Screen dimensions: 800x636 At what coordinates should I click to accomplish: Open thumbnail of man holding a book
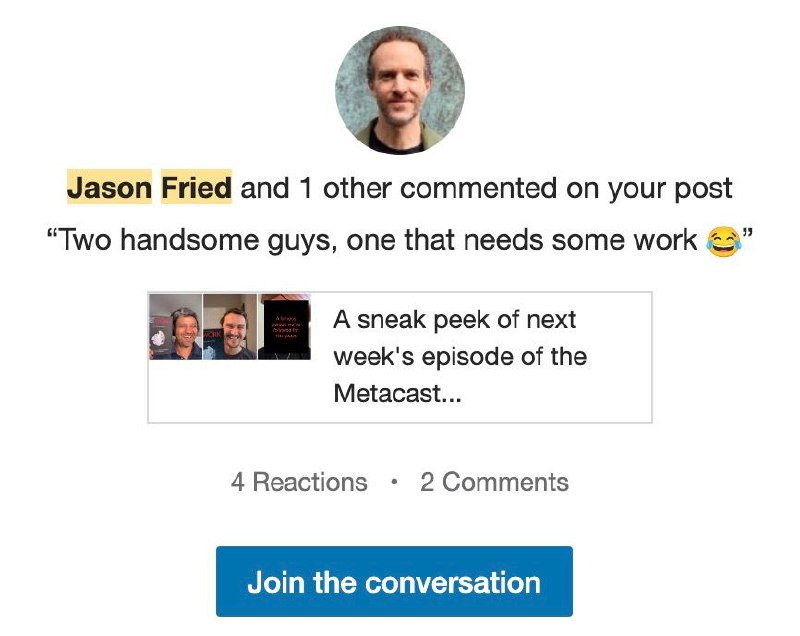pyautogui.click(x=175, y=326)
